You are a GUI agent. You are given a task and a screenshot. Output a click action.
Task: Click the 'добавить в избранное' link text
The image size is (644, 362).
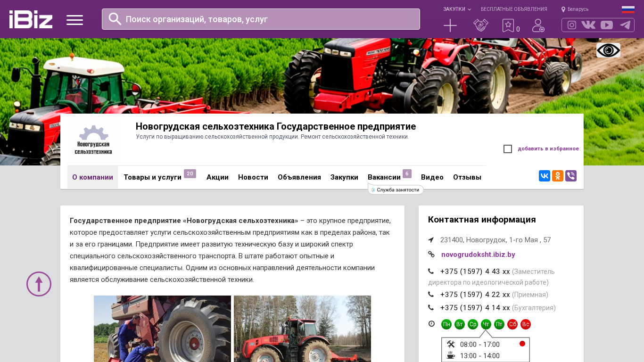tap(548, 149)
